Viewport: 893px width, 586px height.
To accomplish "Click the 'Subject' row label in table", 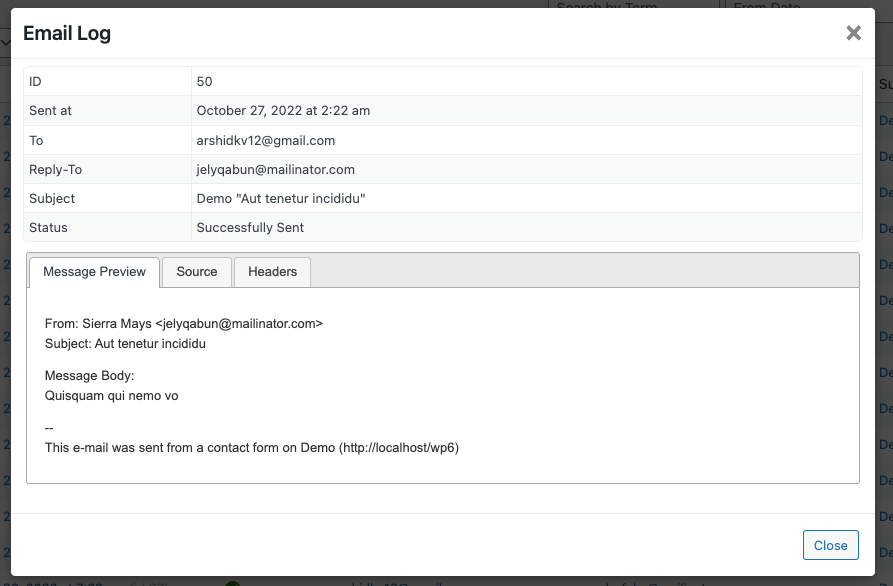I will pos(52,198).
